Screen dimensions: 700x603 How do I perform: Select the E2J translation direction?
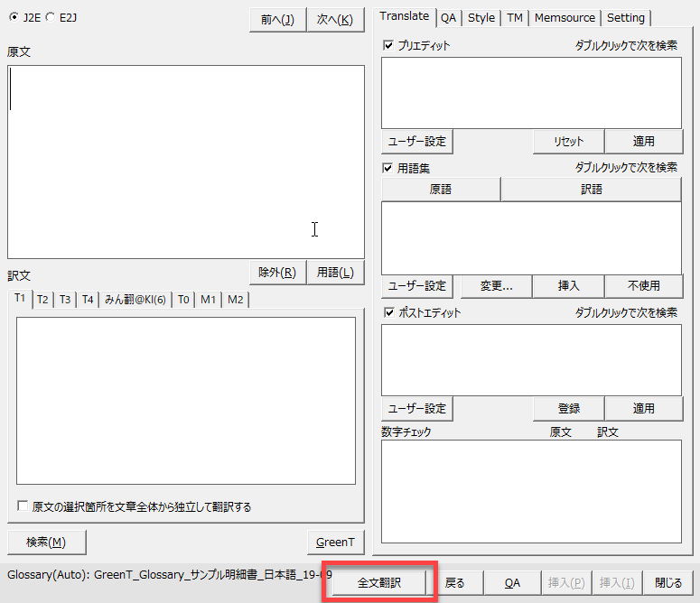coord(50,17)
